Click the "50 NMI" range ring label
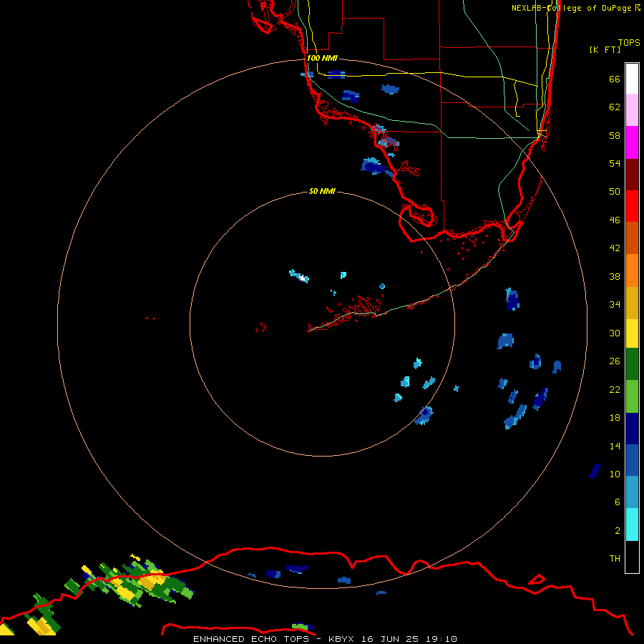The image size is (644, 644). click(x=322, y=191)
